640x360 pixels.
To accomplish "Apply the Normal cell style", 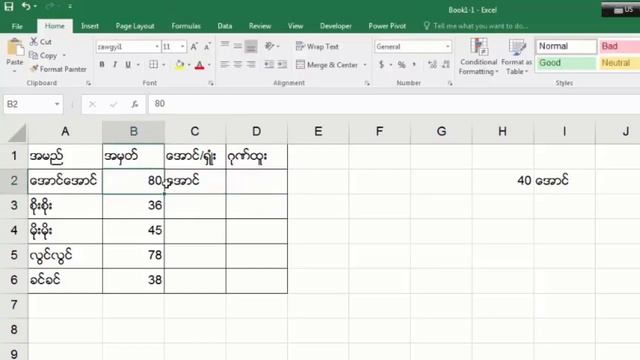I will [566, 46].
